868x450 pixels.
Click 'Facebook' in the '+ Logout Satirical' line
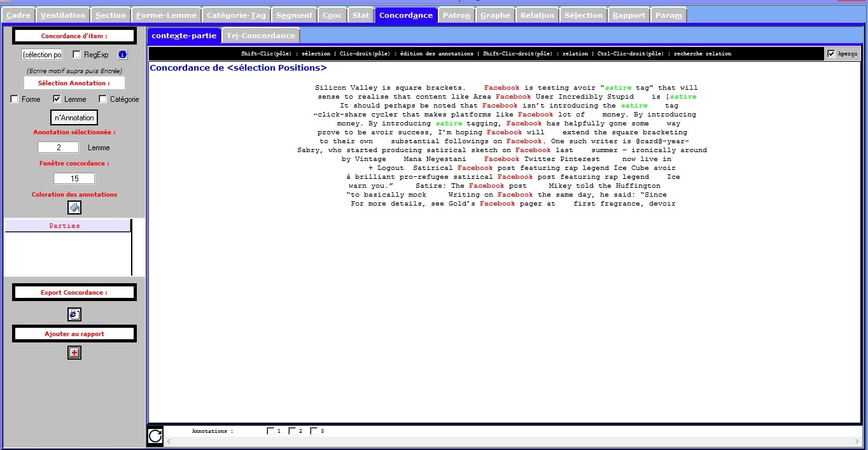pos(475,168)
